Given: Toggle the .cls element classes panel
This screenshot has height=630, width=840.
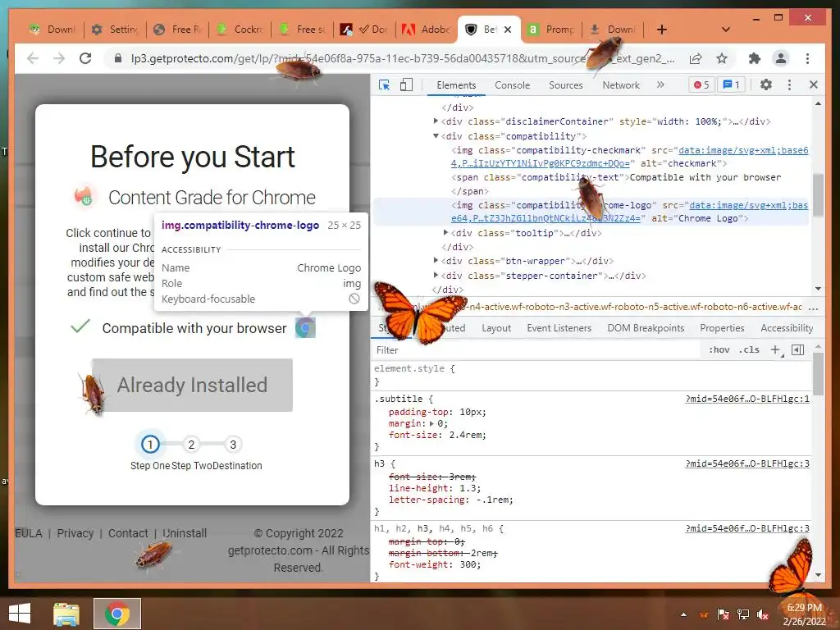Looking at the screenshot, I should pos(749,349).
